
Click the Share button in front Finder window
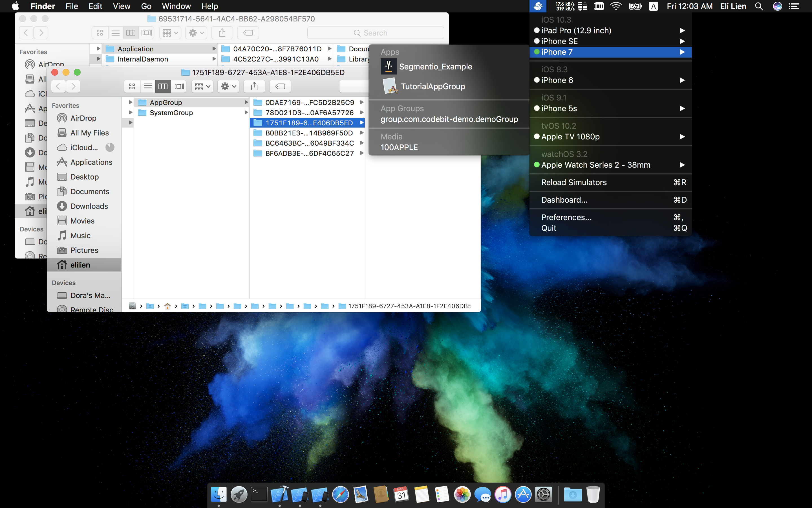[x=254, y=86]
